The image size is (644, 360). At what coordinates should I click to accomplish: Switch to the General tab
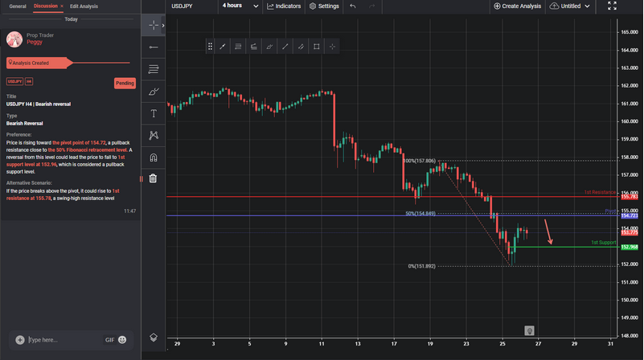pos(18,6)
